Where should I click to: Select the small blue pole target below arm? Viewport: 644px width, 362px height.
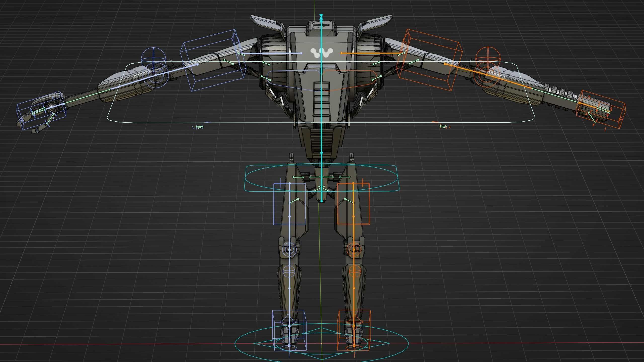click(x=199, y=127)
